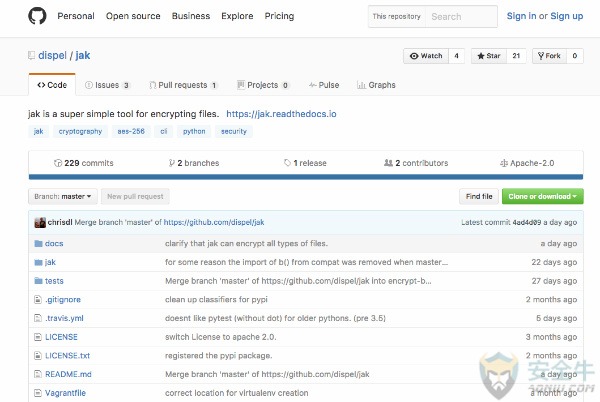The image size is (600, 402).
Task: Open the jak repository name link
Action: [x=83, y=55]
